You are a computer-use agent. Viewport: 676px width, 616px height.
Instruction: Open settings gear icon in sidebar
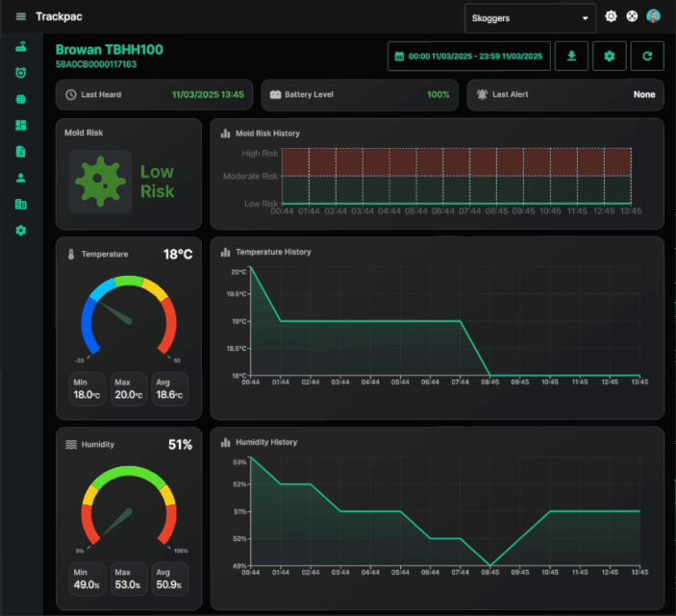(x=21, y=231)
